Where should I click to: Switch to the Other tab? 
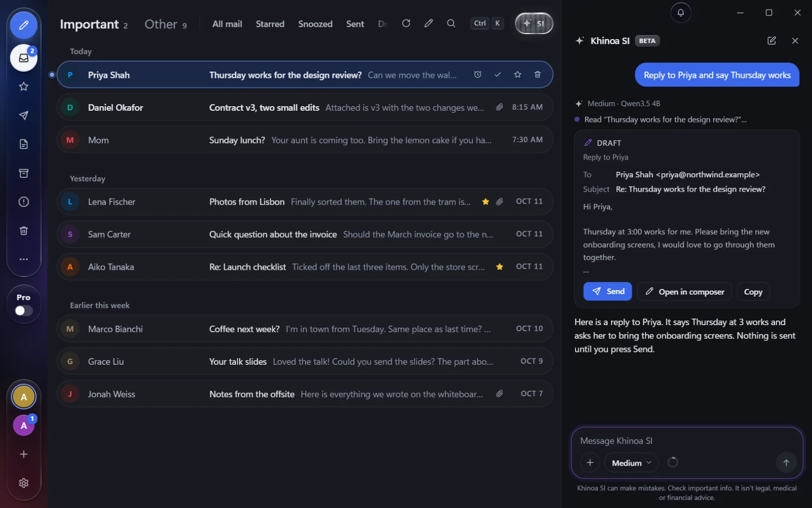click(165, 24)
